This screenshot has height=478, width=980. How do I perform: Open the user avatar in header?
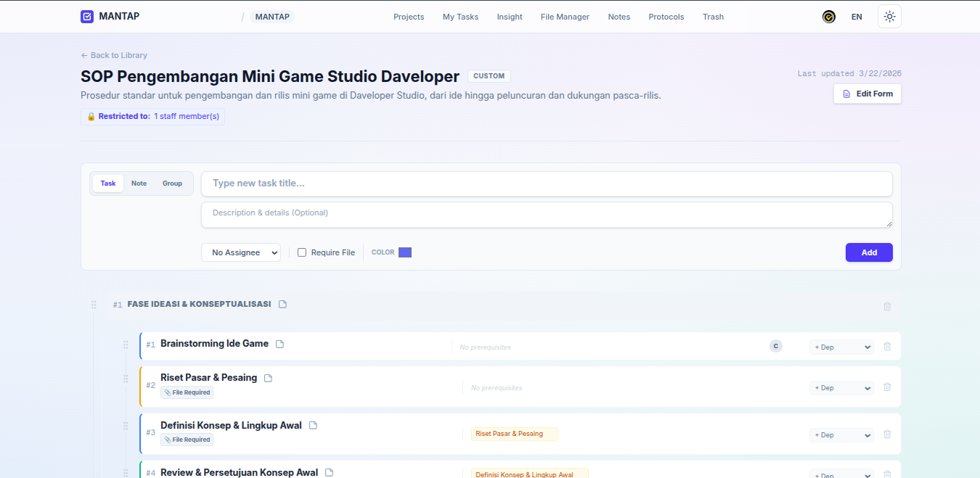[829, 17]
